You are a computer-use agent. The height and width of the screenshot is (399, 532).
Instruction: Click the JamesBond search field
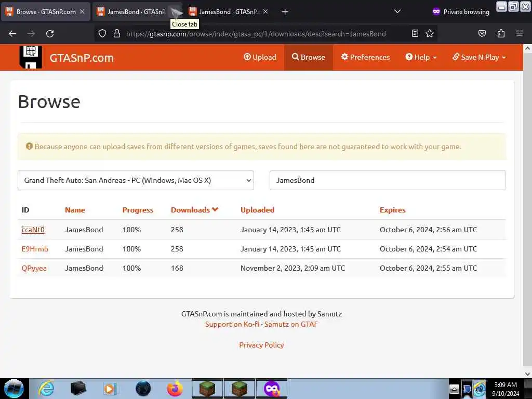pos(388,180)
